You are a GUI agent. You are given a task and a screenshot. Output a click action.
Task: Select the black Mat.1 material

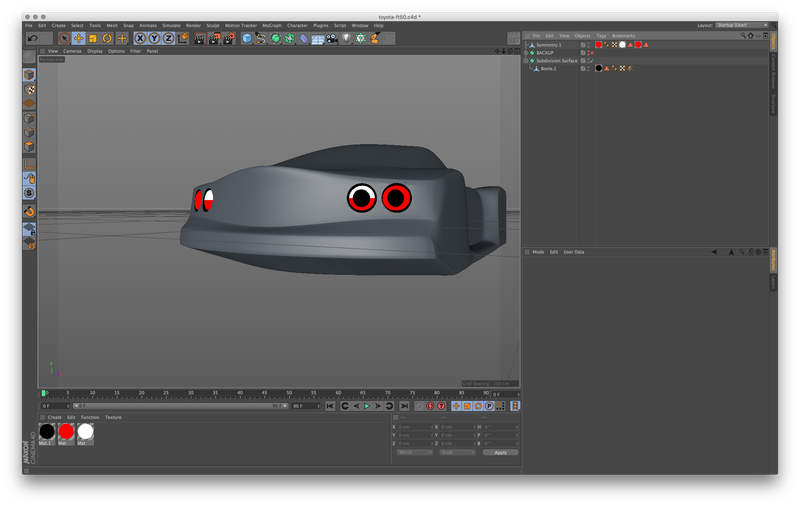pyautogui.click(x=47, y=432)
